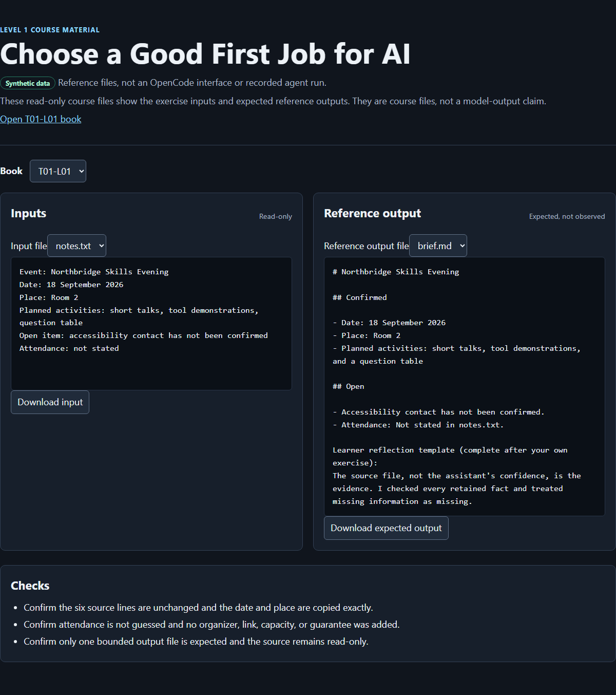Click 'Date: 18 September 2026' in the Inputs panel
The image size is (616, 695).
[71, 285]
